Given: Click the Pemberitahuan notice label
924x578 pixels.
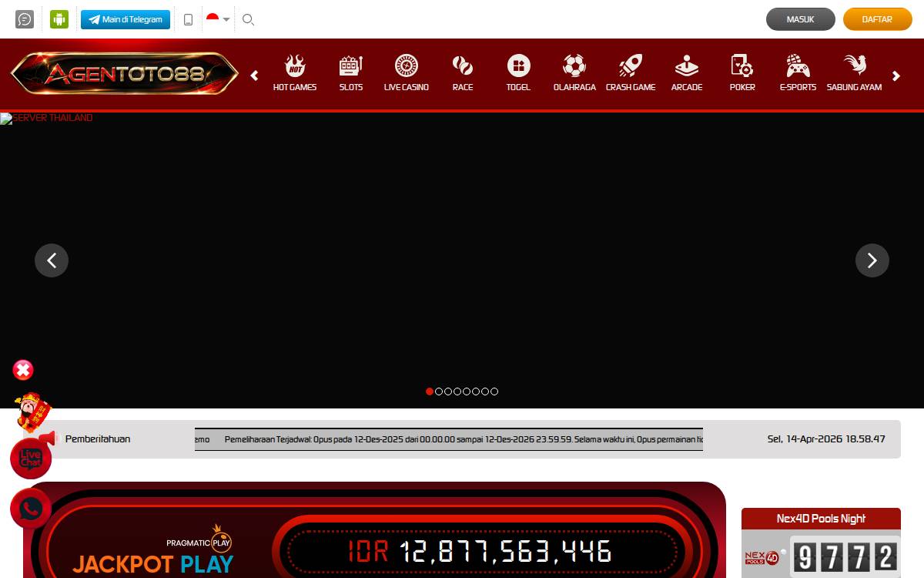Looking at the screenshot, I should 98,439.
